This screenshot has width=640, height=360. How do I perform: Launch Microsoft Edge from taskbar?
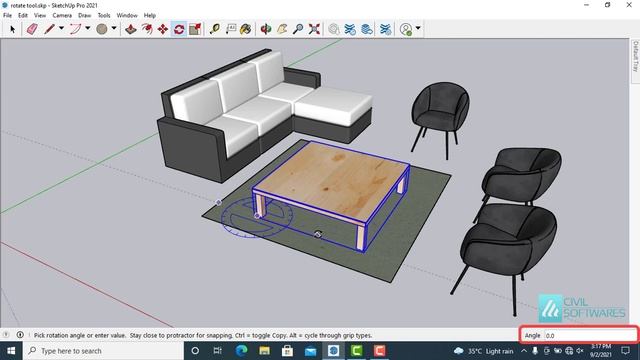coord(241,351)
